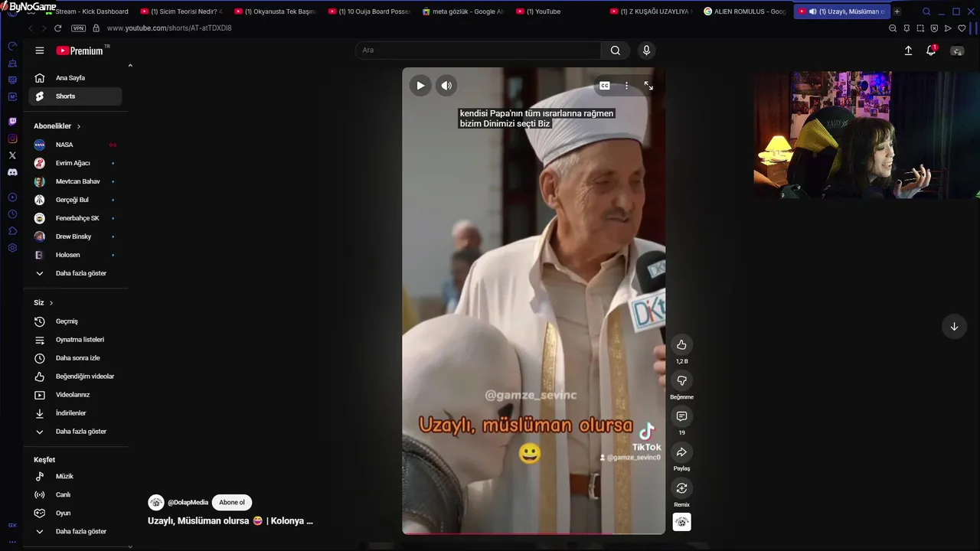Image resolution: width=980 pixels, height=551 pixels.
Task: Open Discord in the browser sidebar
Action: [x=12, y=172]
